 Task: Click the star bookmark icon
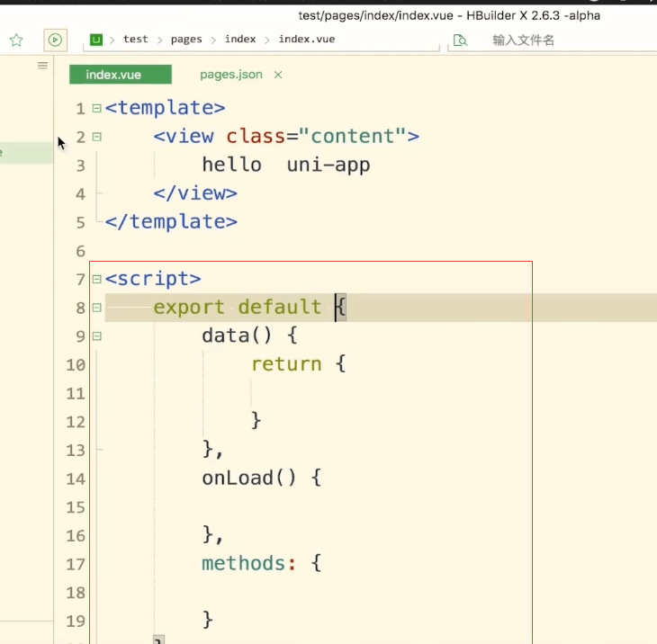coord(16,40)
